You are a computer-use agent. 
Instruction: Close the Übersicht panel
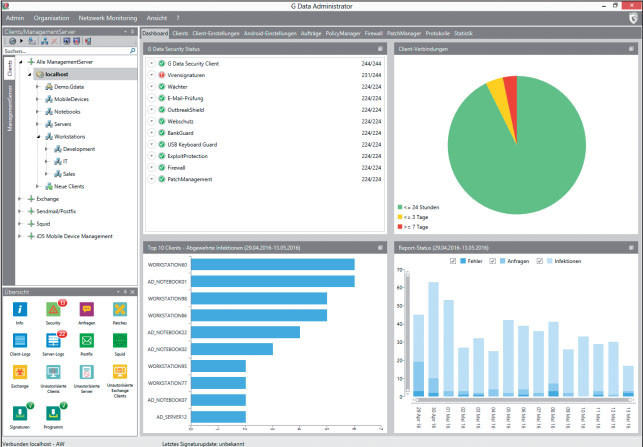(132, 292)
